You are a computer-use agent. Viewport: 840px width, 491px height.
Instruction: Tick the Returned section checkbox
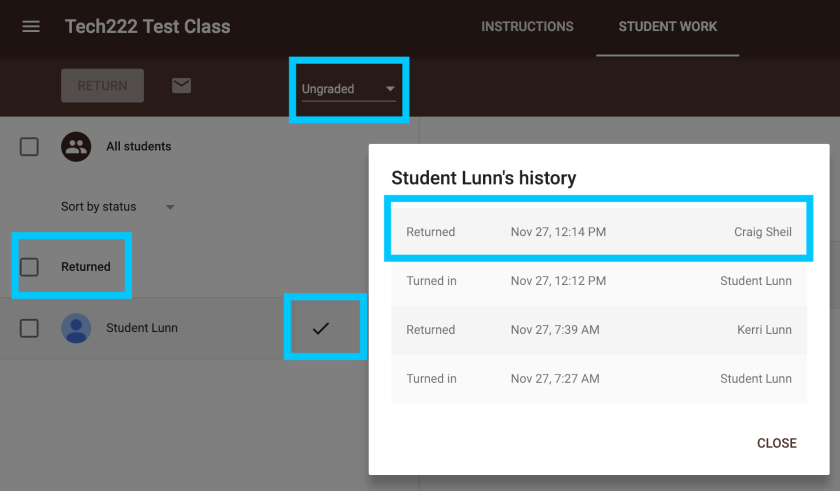click(x=30, y=267)
